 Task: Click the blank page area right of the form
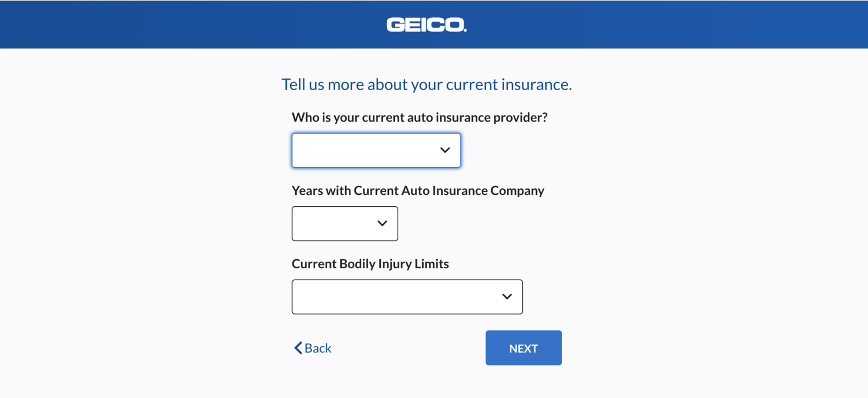point(716,217)
